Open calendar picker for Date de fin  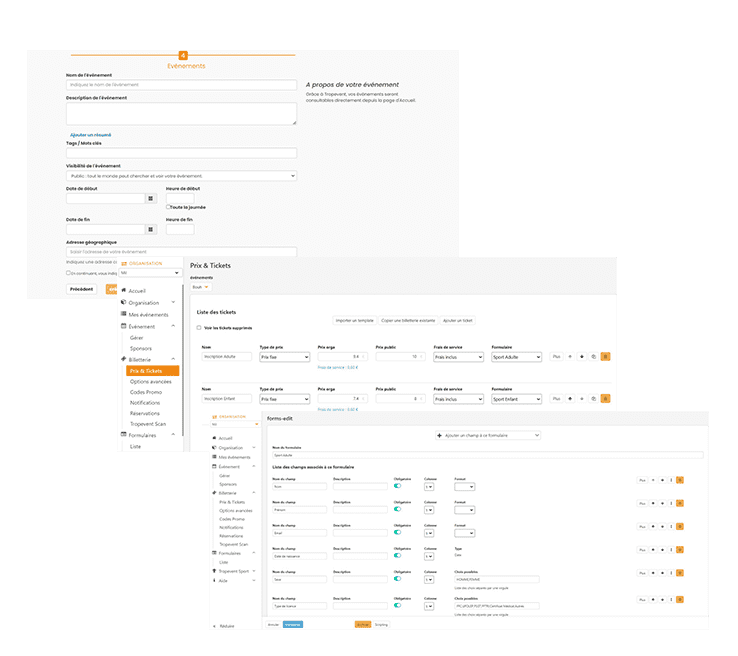click(x=151, y=230)
